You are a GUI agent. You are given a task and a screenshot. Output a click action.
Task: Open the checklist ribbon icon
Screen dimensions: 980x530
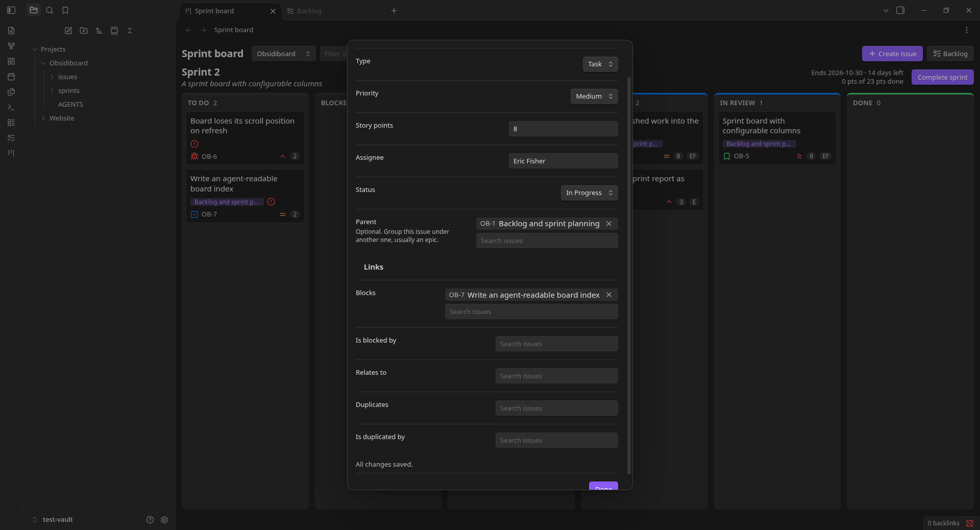[x=11, y=138]
